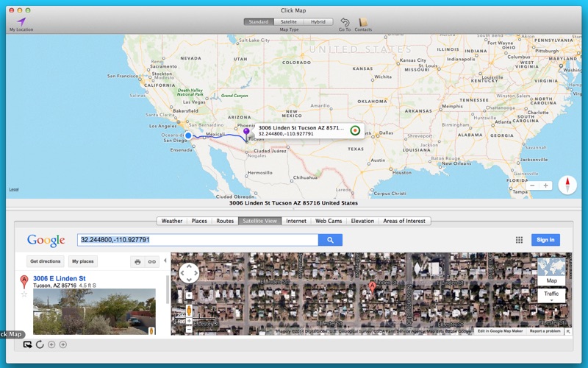Screen dimensions: 588x368
Task: Click the My Location arrow icon
Action: [21, 21]
